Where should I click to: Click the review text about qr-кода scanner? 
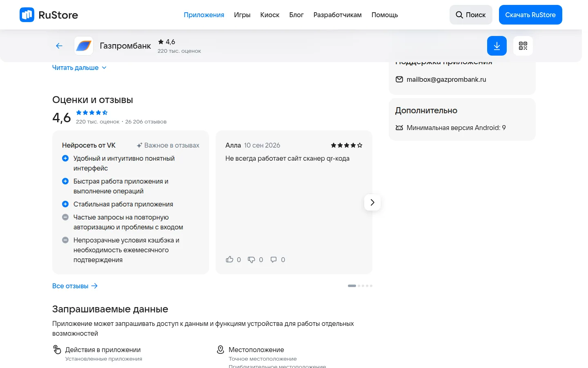(287, 158)
